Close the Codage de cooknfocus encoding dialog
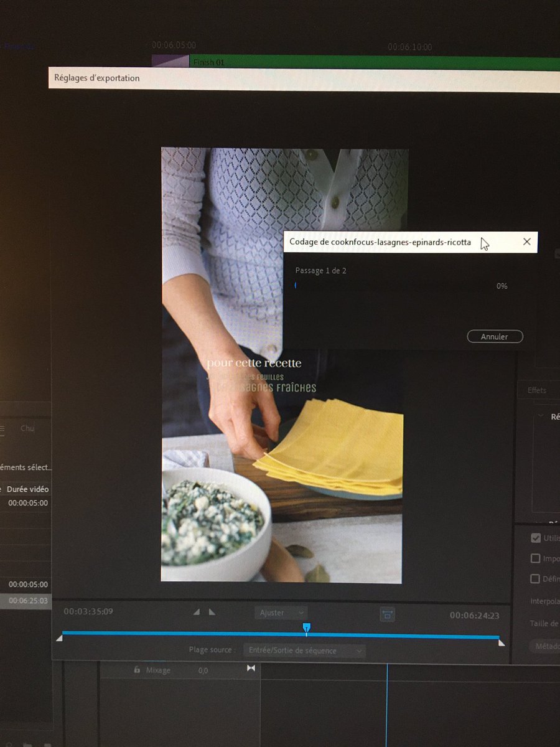Image resolution: width=560 pixels, height=747 pixels. point(526,242)
